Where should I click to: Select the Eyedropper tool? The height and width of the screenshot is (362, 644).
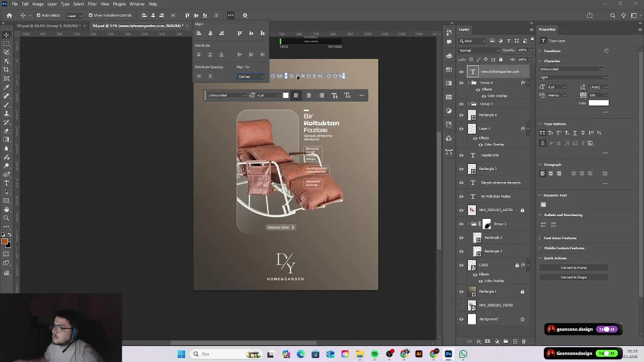(x=7, y=87)
